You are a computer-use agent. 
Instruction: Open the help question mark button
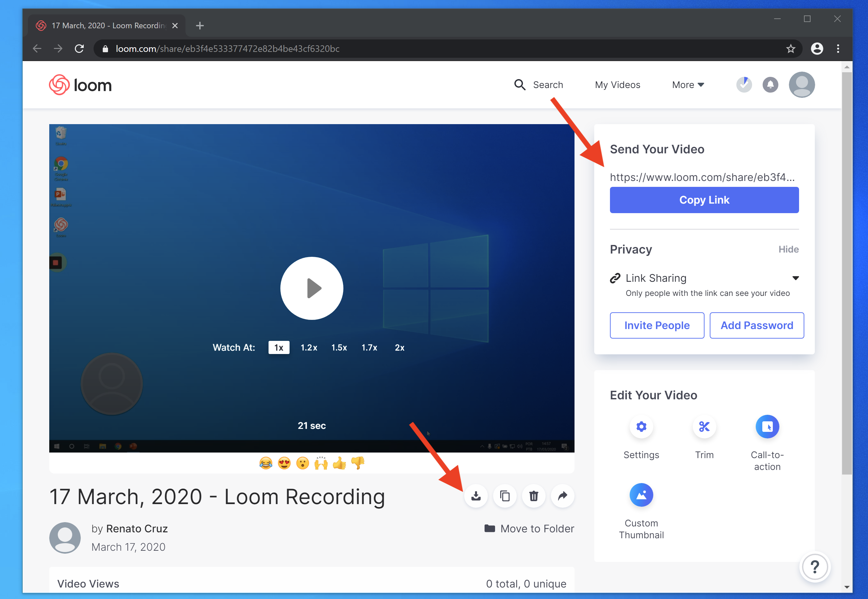[815, 567]
